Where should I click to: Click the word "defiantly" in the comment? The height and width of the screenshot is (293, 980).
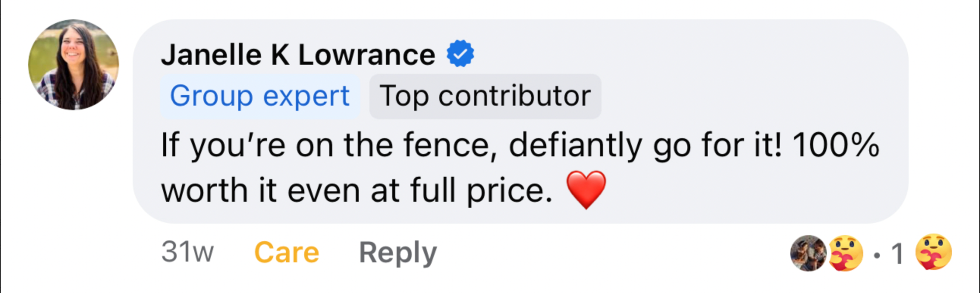coord(575,146)
